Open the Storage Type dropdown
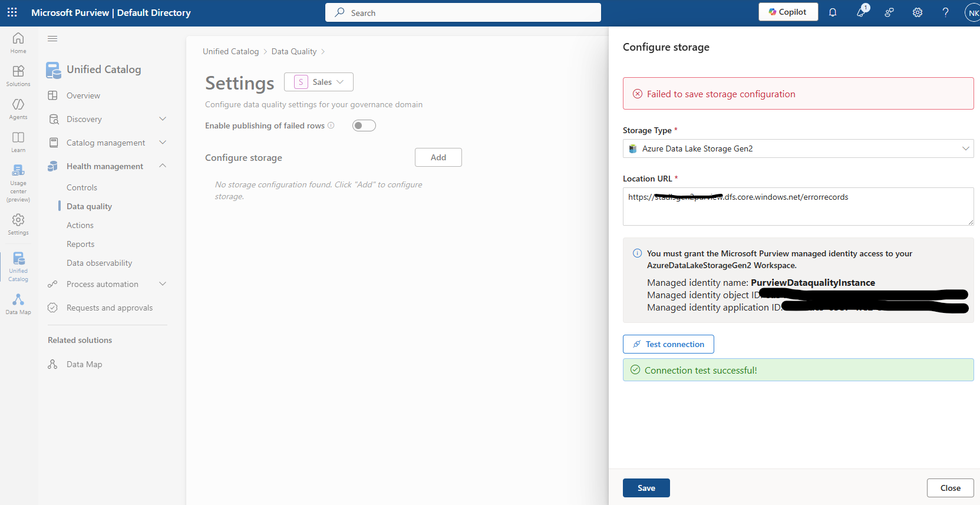The height and width of the screenshot is (505, 980). point(798,148)
